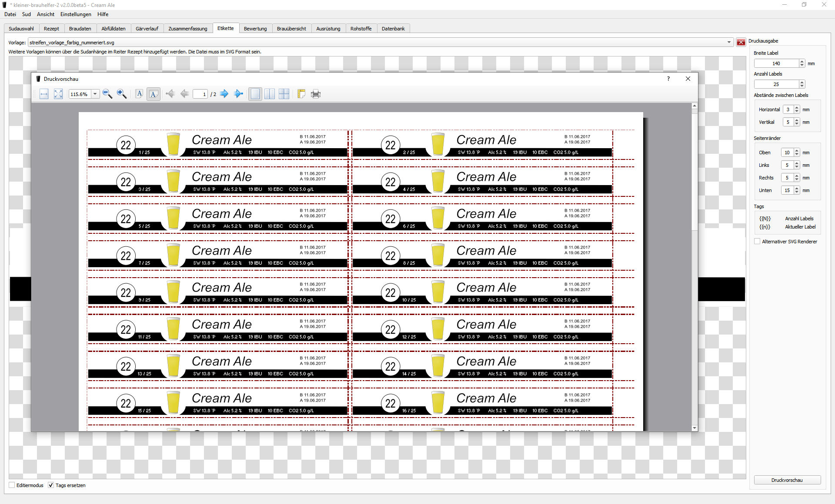835x504 pixels.
Task: Click the fit page icon
Action: coord(58,94)
